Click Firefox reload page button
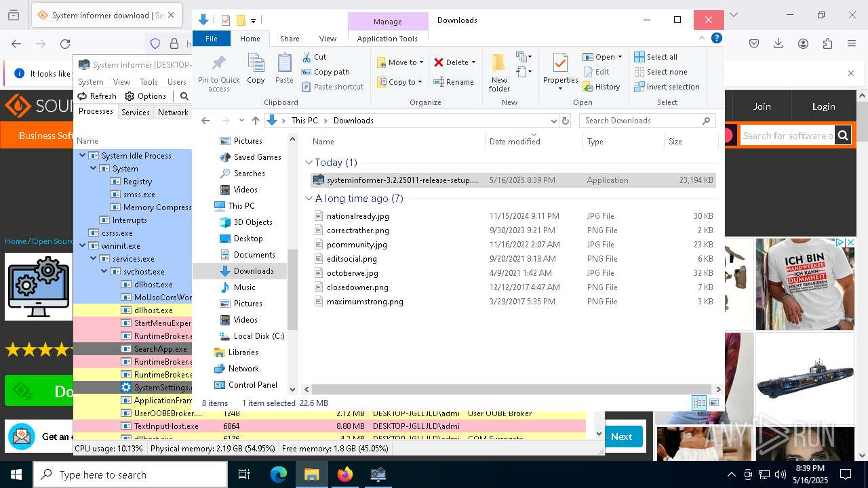Screen dimensions: 868x488 (65, 43)
